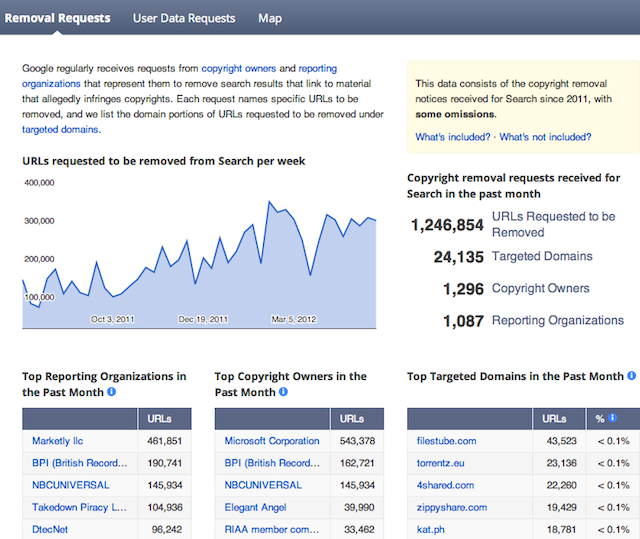Open zippyshare.com targeted domain
The width and height of the screenshot is (640, 539).
(452, 507)
